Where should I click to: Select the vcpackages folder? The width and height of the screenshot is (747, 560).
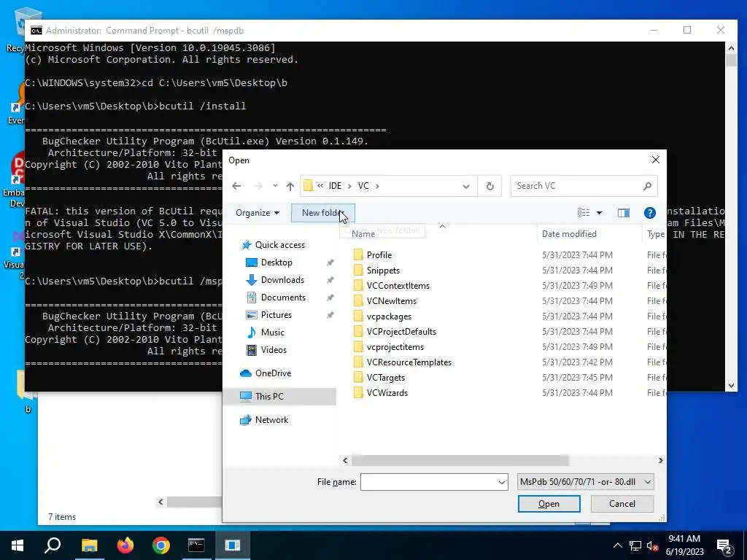[x=389, y=316]
